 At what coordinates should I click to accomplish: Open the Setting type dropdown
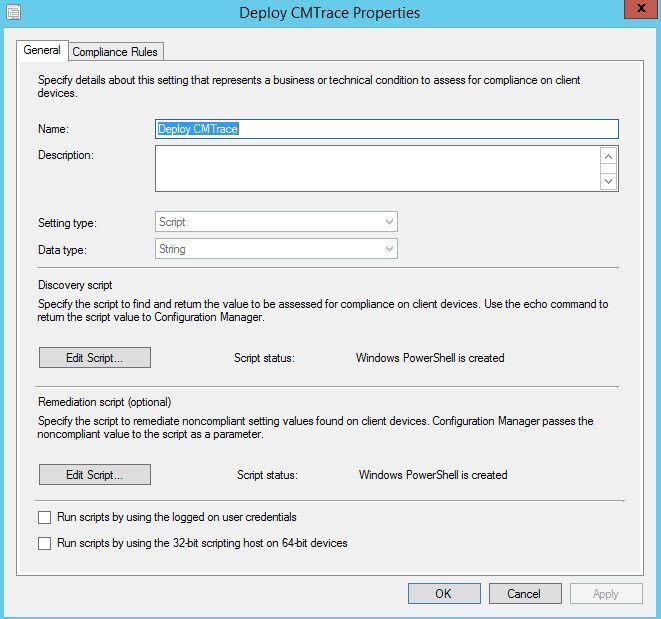tap(276, 222)
